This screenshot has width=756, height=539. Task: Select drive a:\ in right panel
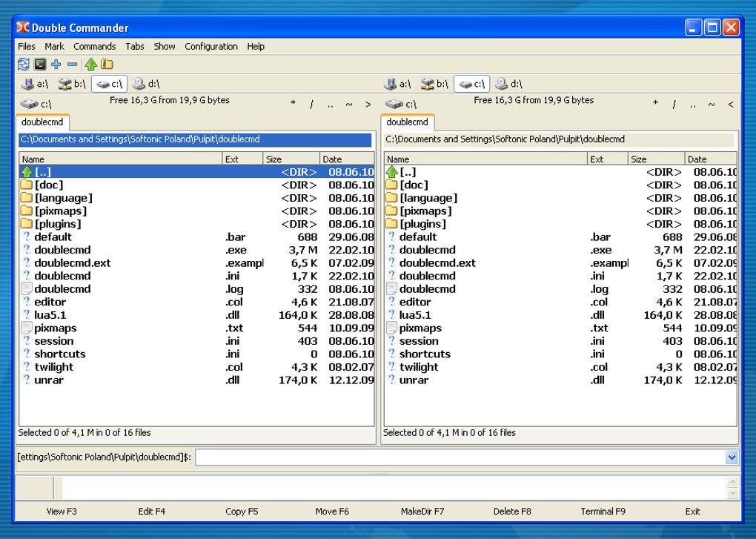[399, 85]
